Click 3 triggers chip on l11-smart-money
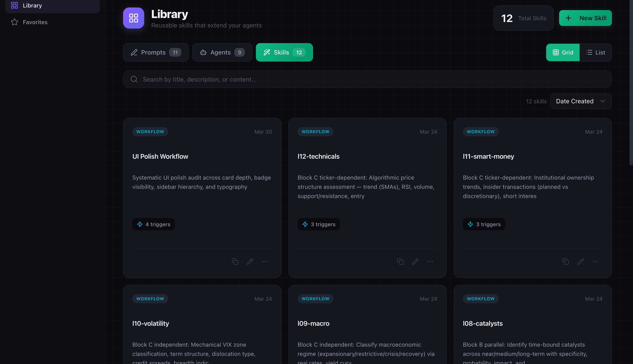The image size is (633, 364). (484, 224)
